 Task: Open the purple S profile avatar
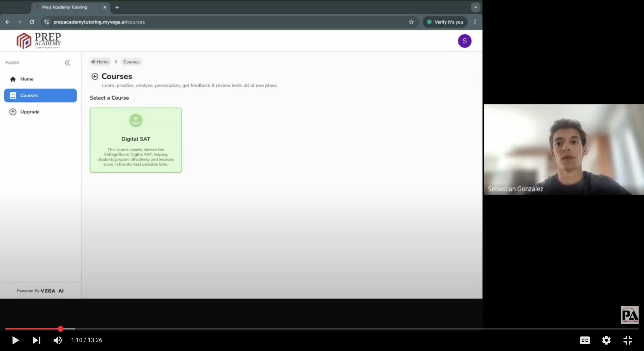464,41
